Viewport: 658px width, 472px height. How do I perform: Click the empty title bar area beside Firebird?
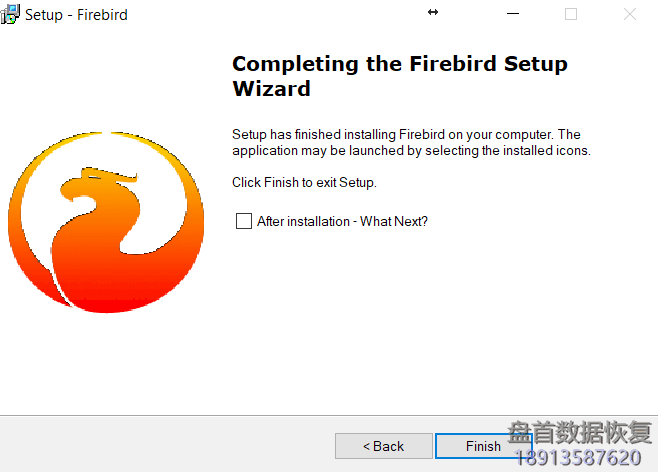click(x=273, y=14)
